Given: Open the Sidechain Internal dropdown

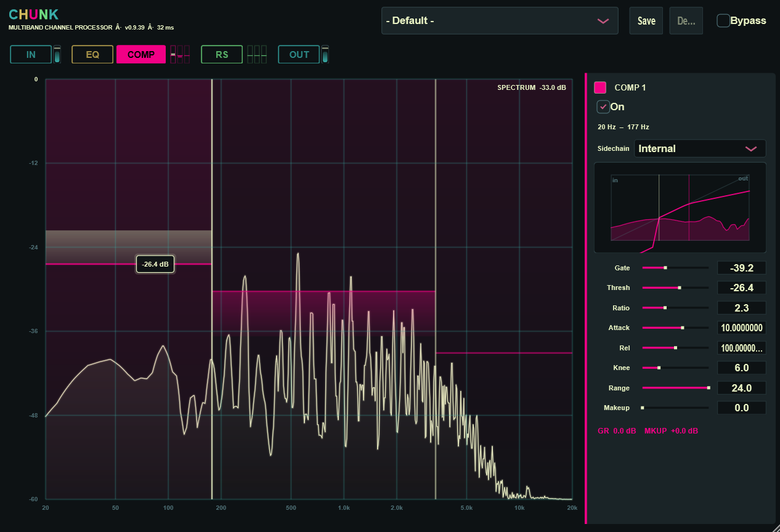Looking at the screenshot, I should coord(700,148).
